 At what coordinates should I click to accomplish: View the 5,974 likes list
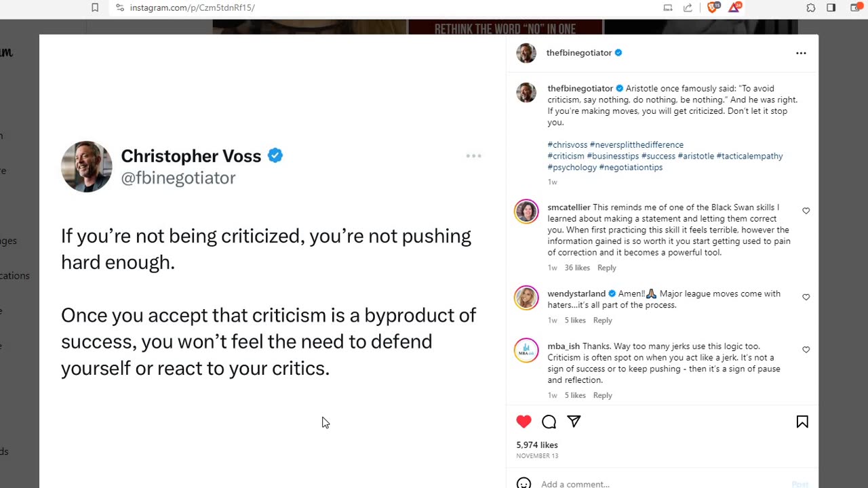coord(537,445)
